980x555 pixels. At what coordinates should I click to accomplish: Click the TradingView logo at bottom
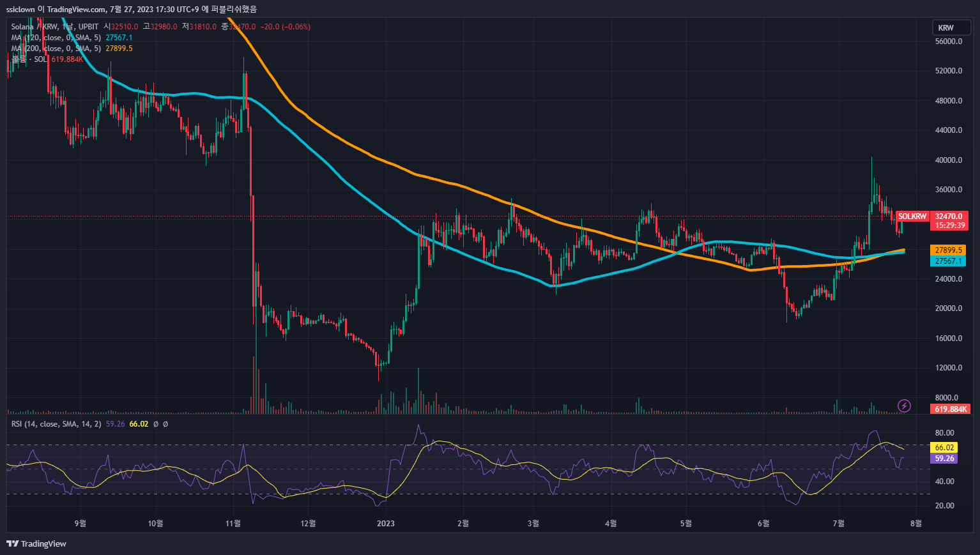coord(36,544)
